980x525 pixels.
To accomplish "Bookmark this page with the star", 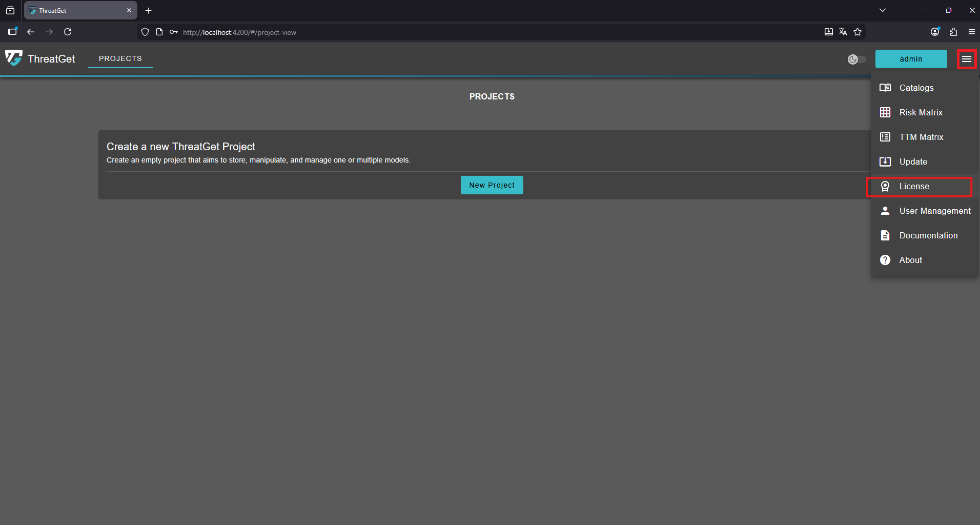I will (x=857, y=32).
